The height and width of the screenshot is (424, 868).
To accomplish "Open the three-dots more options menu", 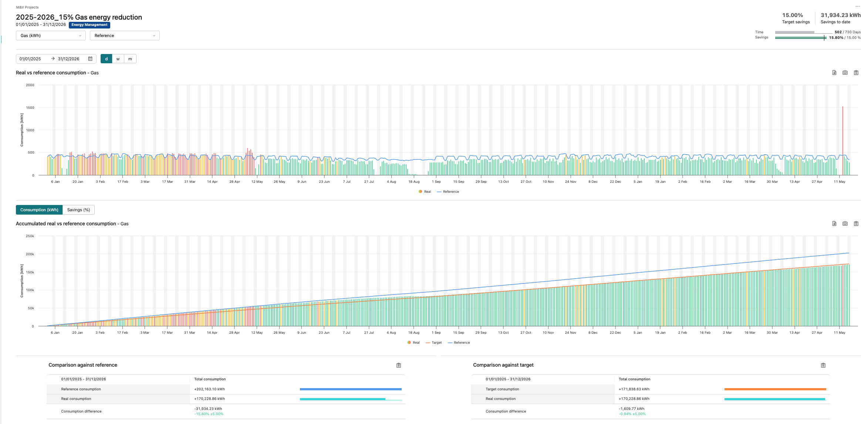I will tap(857, 6).
